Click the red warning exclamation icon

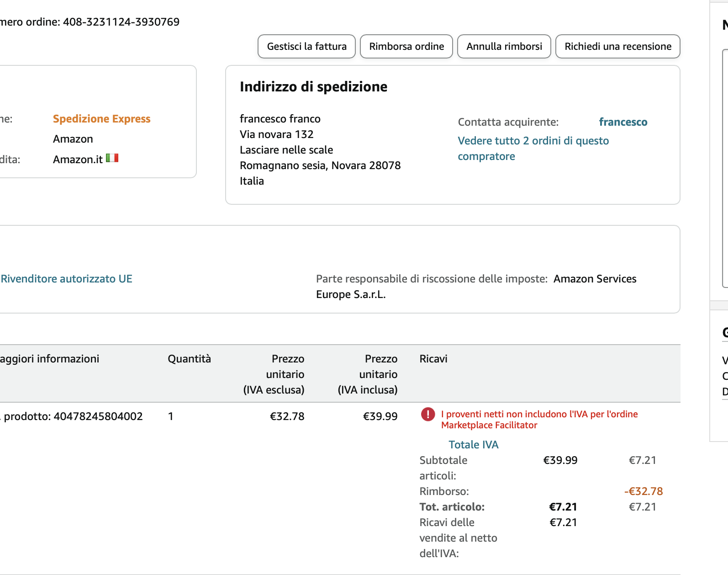click(x=427, y=415)
